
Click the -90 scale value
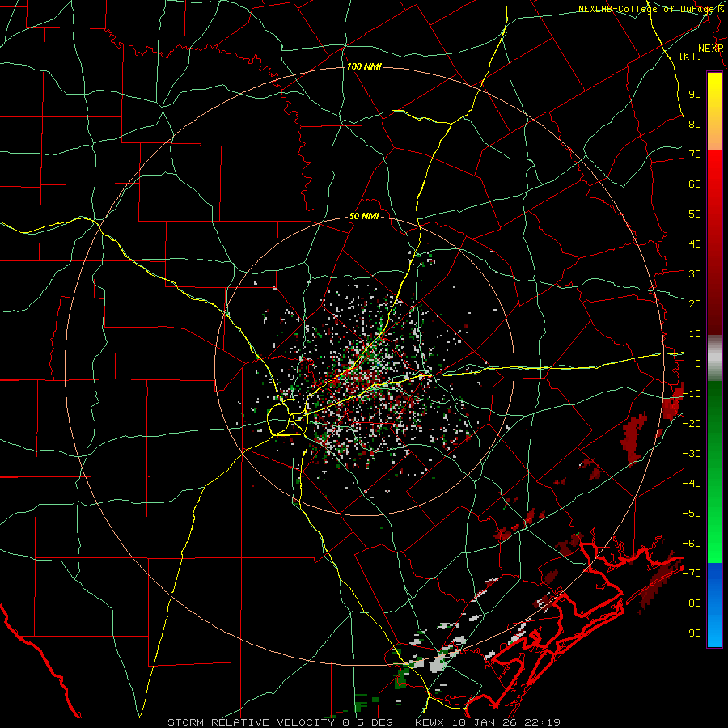click(x=692, y=633)
